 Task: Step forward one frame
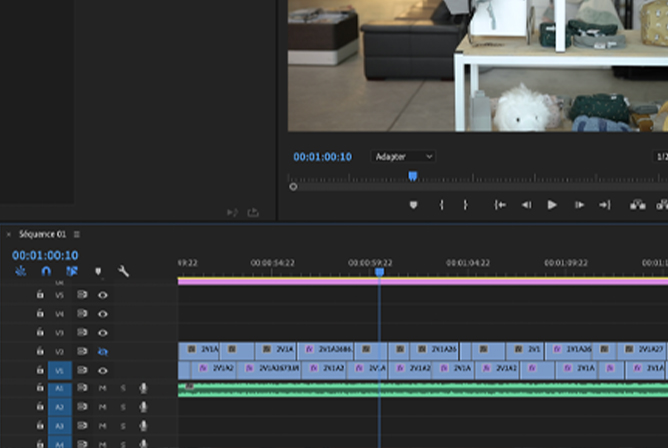[x=579, y=205]
